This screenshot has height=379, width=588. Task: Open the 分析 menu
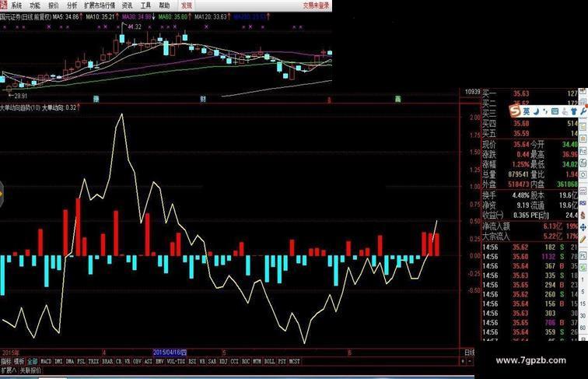click(72, 5)
